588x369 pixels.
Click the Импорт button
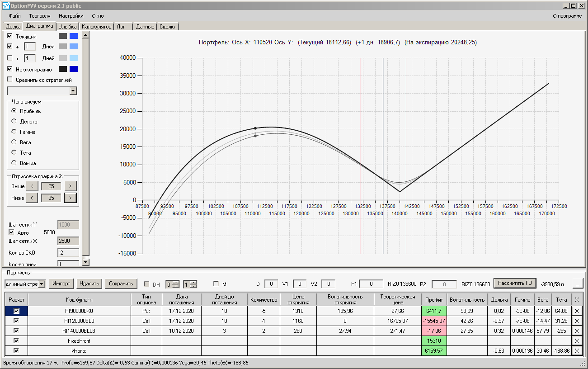[61, 284]
